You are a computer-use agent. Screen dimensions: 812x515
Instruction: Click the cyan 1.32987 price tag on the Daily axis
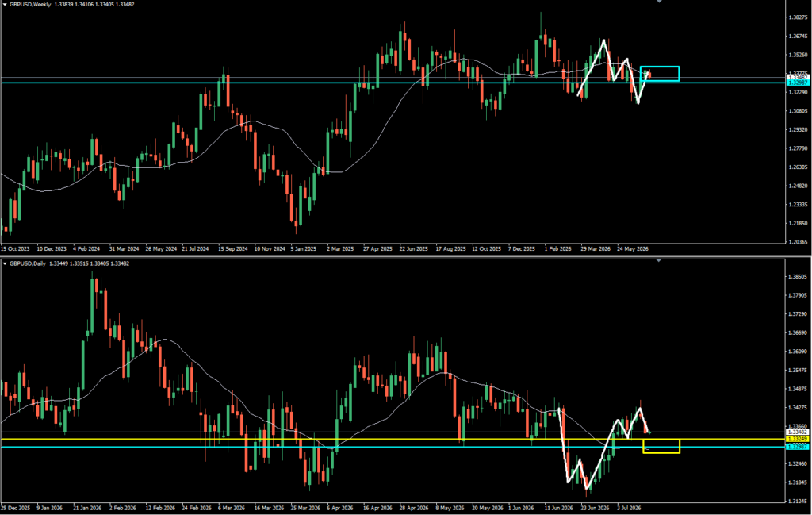coord(798,446)
